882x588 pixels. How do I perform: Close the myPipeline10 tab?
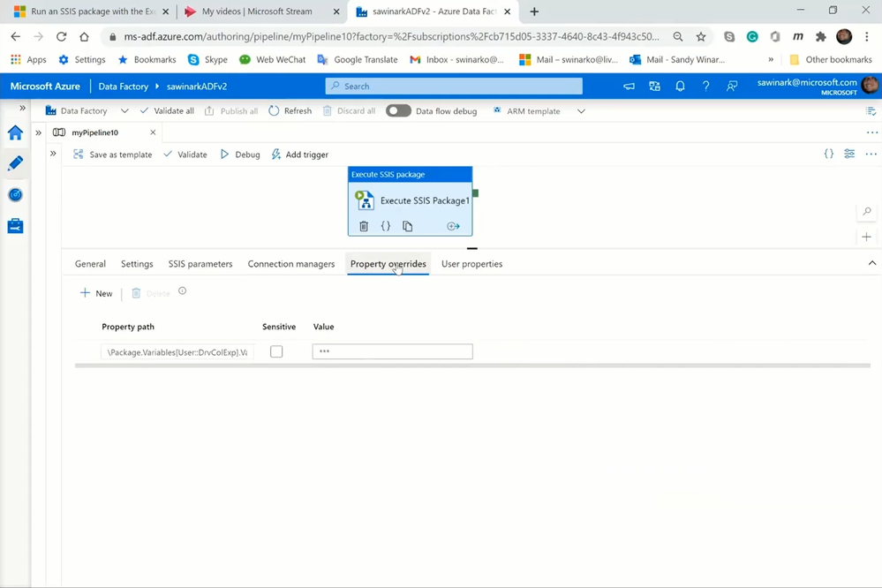pyautogui.click(x=153, y=132)
